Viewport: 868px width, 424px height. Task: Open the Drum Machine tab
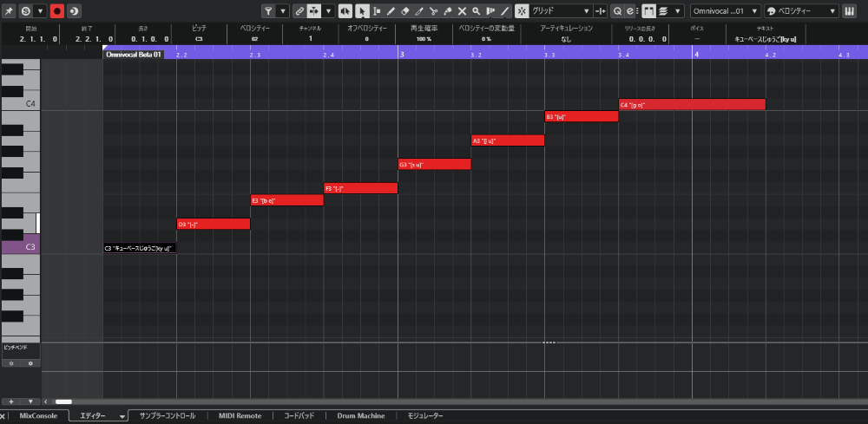(x=361, y=416)
